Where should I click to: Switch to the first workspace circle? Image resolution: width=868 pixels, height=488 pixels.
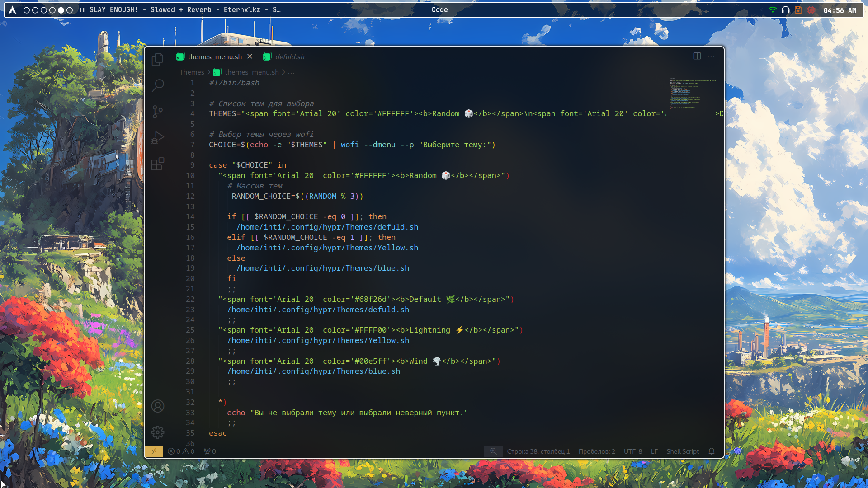point(26,10)
